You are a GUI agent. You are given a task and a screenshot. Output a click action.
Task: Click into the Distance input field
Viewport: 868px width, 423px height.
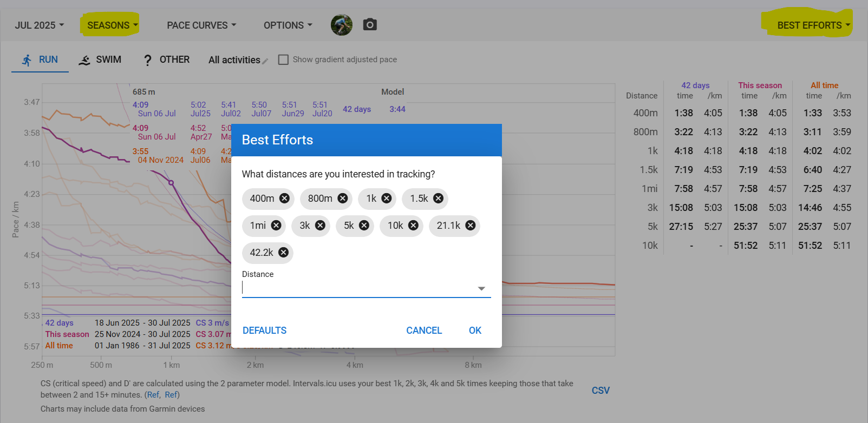tap(357, 288)
